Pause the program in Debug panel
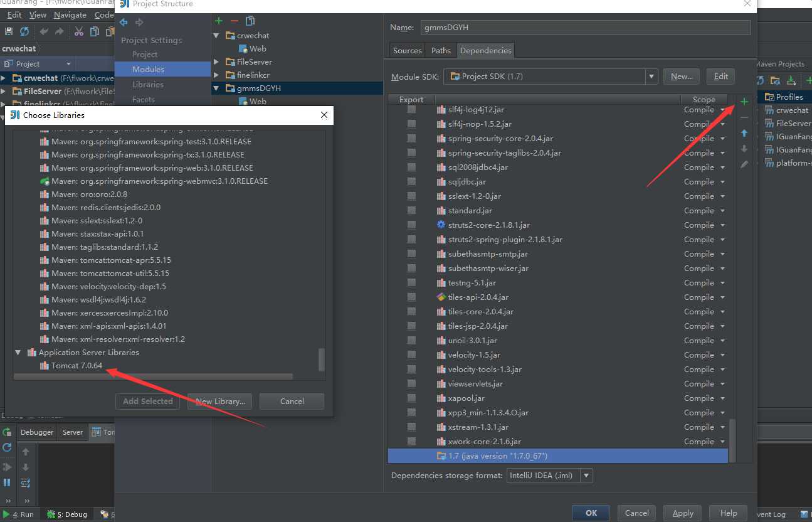Image resolution: width=812 pixels, height=522 pixels. 7,482
